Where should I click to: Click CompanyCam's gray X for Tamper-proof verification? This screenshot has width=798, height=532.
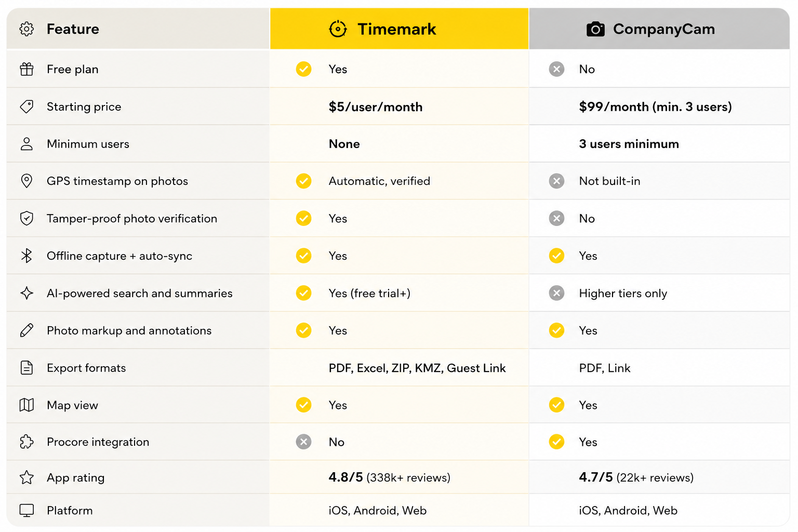(x=556, y=218)
